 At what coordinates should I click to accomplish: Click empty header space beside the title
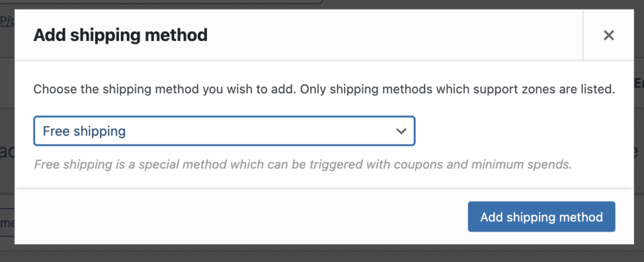(390, 35)
